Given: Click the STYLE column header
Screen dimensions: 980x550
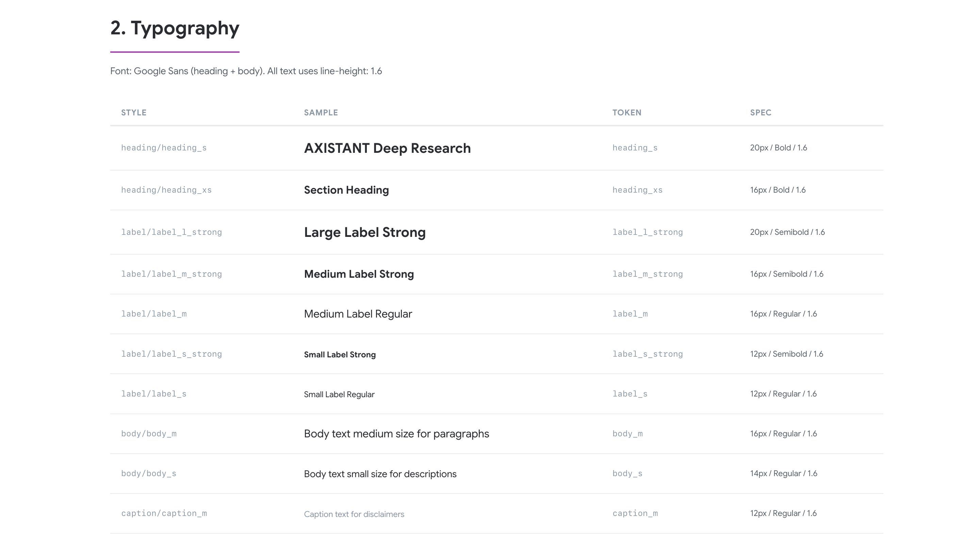Looking at the screenshot, I should coord(133,113).
